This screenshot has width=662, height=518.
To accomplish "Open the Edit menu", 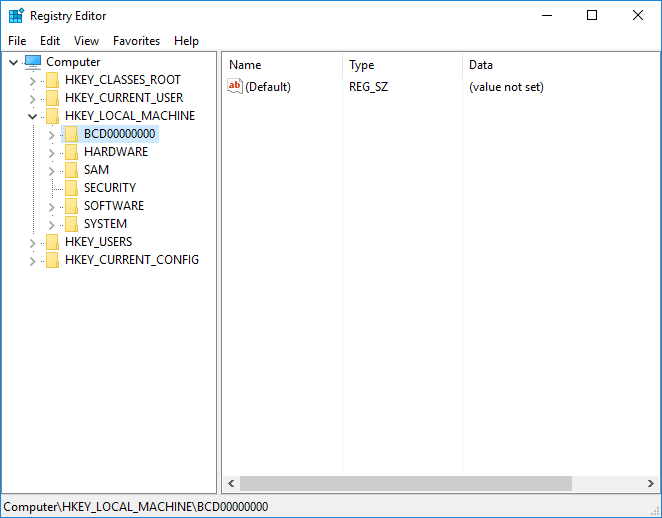I will (50, 41).
